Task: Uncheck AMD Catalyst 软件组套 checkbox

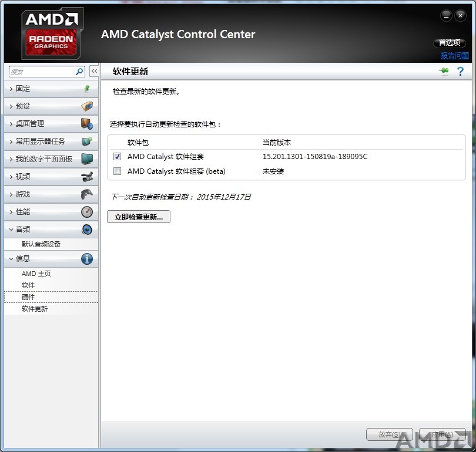Action: [x=117, y=156]
